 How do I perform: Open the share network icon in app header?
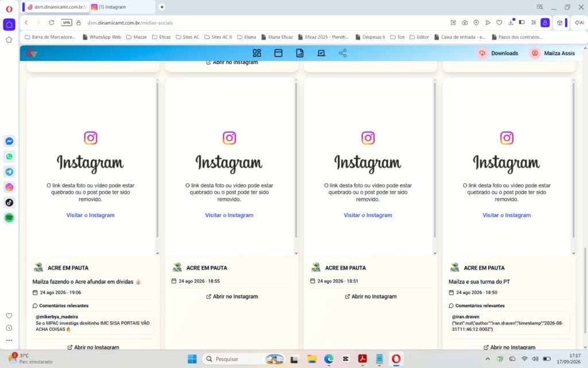tap(342, 53)
